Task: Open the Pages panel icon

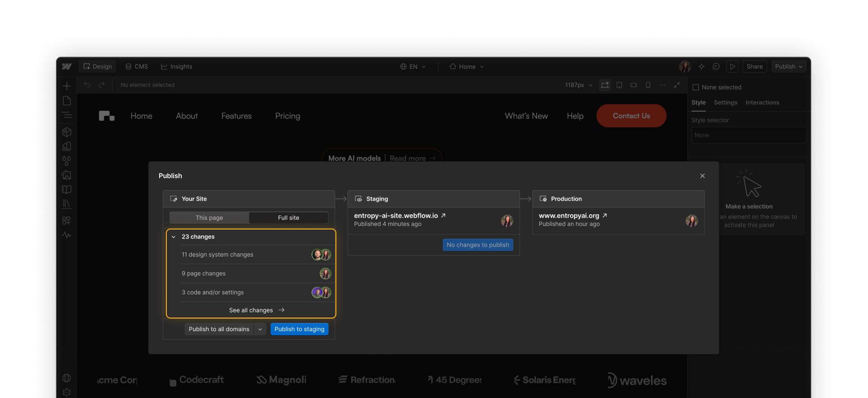Action: tap(67, 100)
